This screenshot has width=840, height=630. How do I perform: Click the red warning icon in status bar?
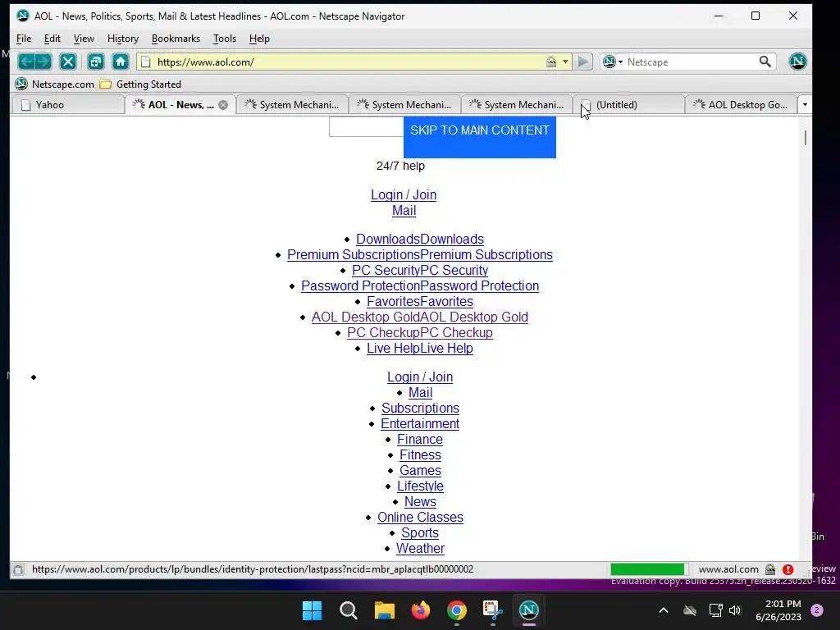coord(787,569)
